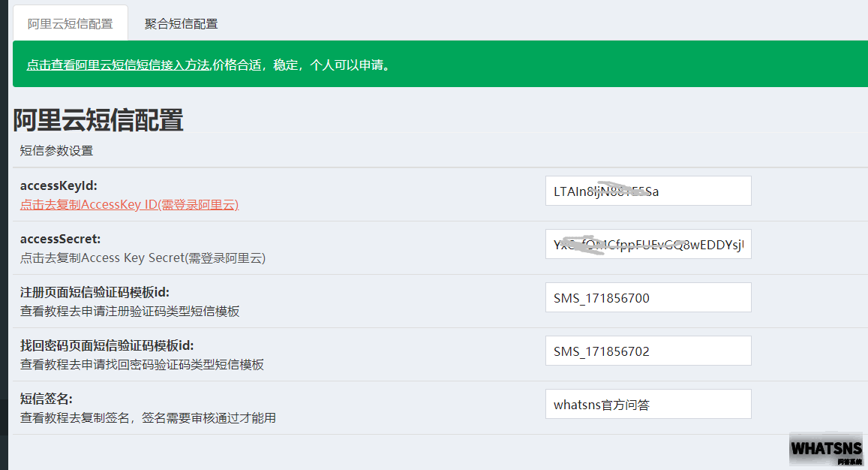Screen dimensions: 868x470
Task: Open the 聚合短信配置 tab
Action: point(181,23)
